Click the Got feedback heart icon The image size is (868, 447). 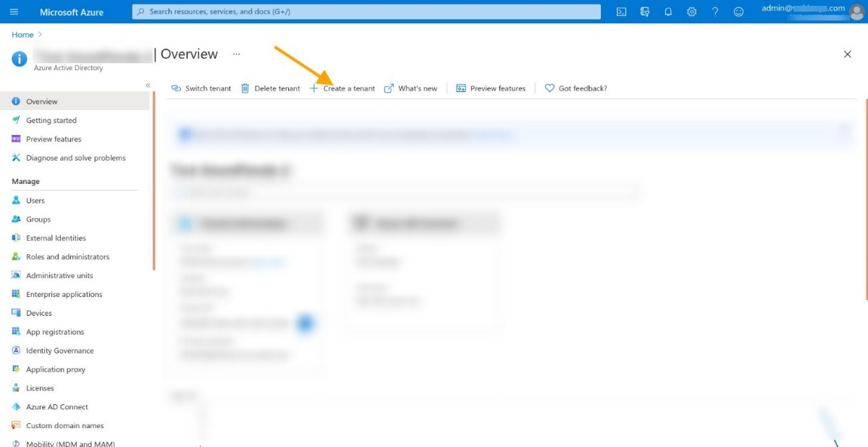(x=549, y=88)
